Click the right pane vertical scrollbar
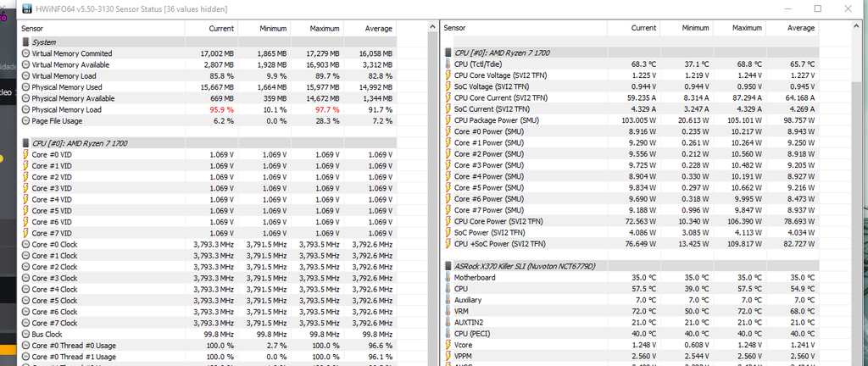Screen dimensions: 868x366 tap(856, 193)
